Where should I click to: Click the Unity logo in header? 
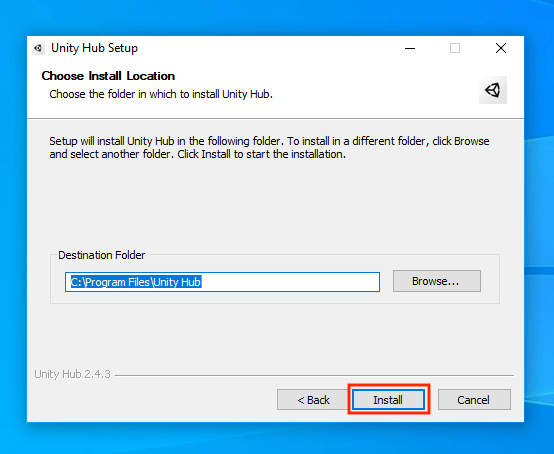[x=493, y=90]
